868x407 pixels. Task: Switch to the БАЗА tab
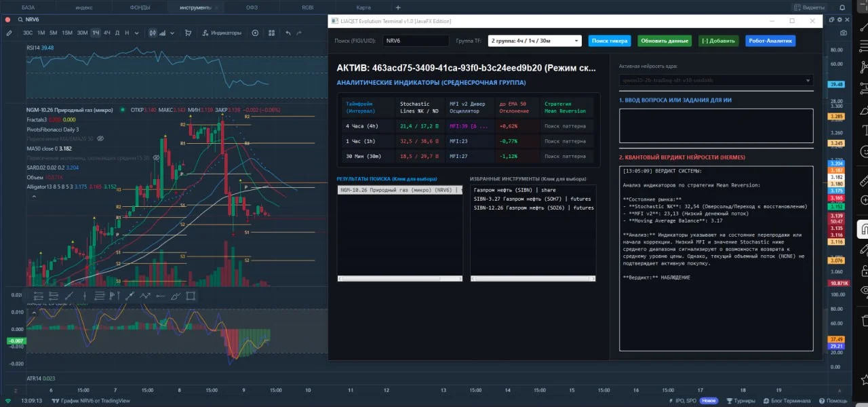click(x=28, y=7)
